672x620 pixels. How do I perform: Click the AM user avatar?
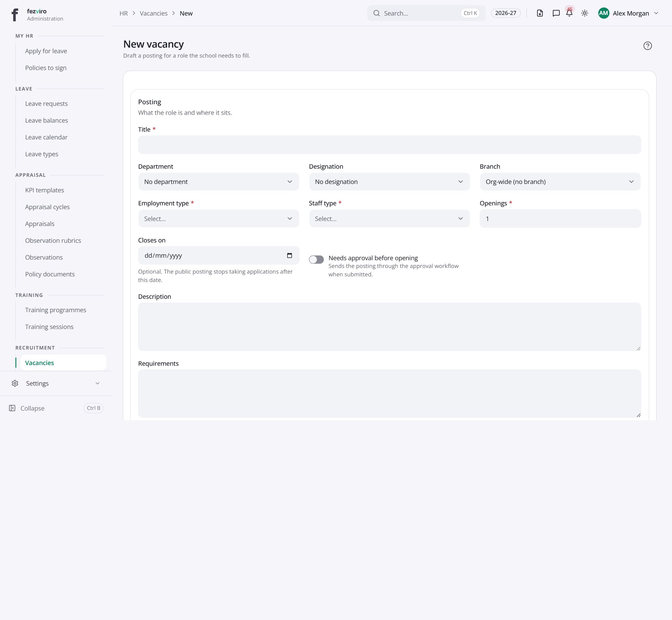[604, 13]
